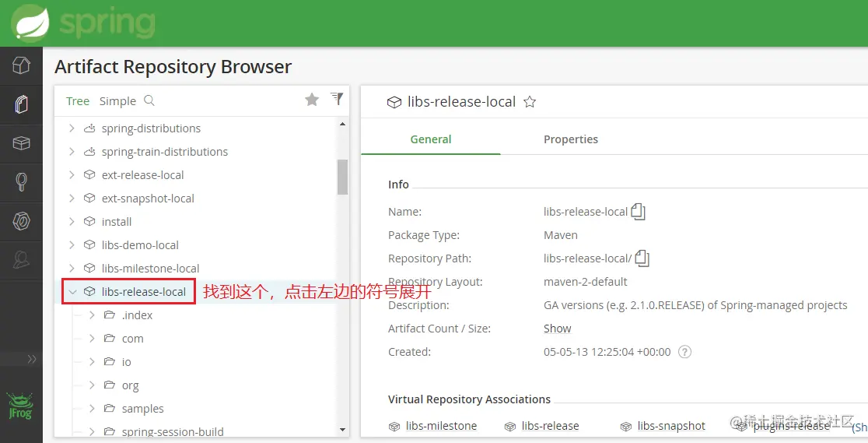The width and height of the screenshot is (868, 443).
Task: Open libs-milestone virtual repository link
Action: pyautogui.click(x=441, y=426)
